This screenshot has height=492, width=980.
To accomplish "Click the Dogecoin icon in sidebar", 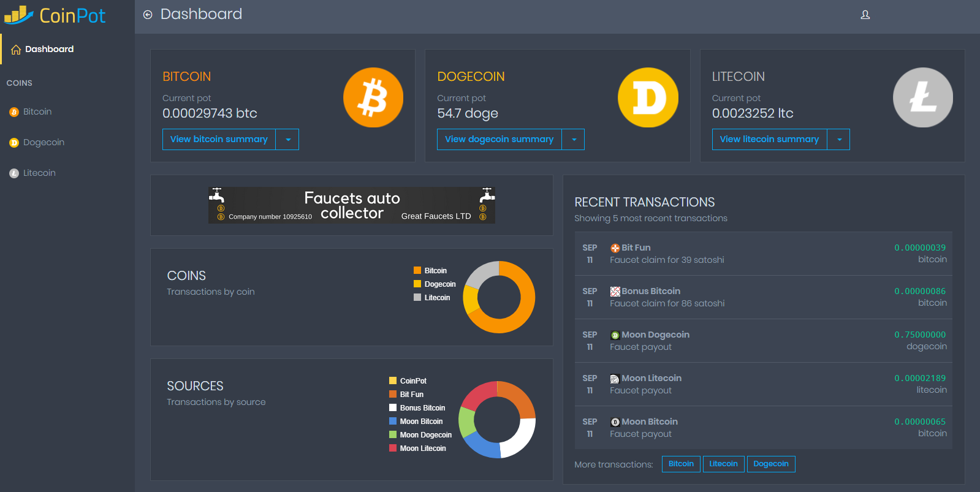I will pyautogui.click(x=14, y=143).
